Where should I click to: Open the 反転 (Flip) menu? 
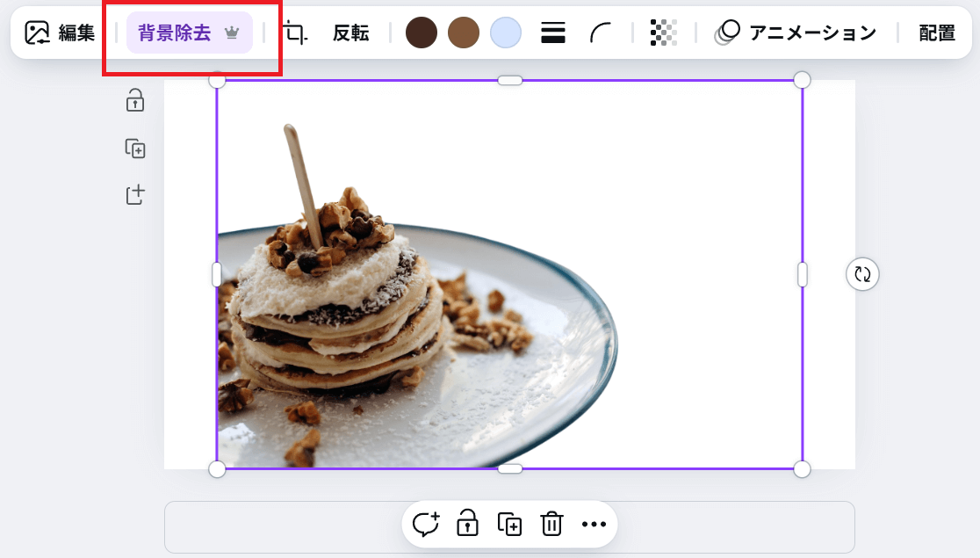[x=350, y=33]
